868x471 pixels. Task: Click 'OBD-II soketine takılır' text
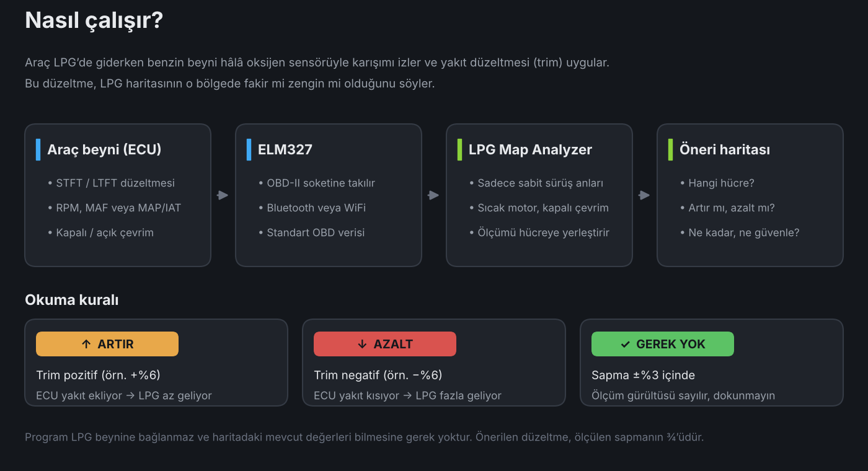317,183
